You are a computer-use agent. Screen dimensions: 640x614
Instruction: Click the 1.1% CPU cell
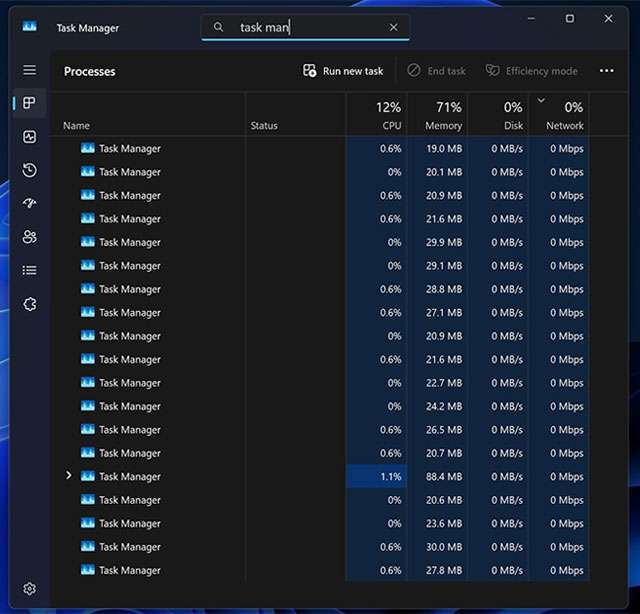377,476
